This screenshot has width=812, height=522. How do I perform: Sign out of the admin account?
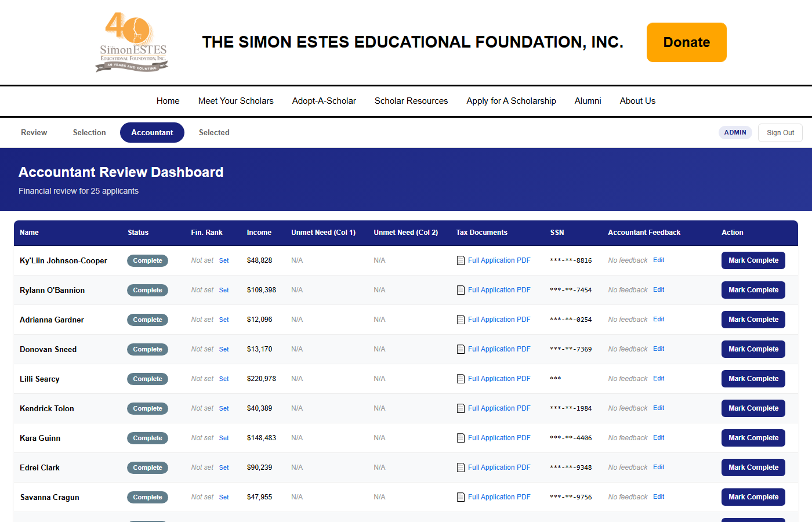tap(780, 133)
